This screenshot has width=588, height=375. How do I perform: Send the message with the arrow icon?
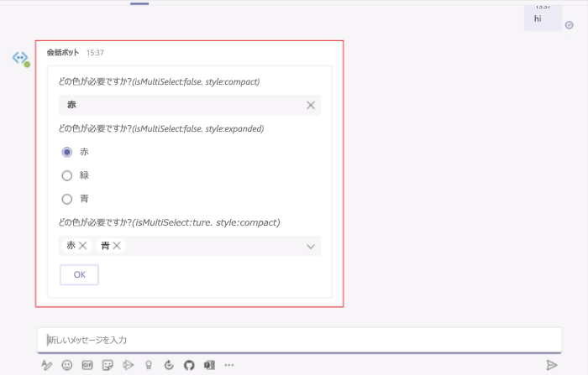(552, 365)
